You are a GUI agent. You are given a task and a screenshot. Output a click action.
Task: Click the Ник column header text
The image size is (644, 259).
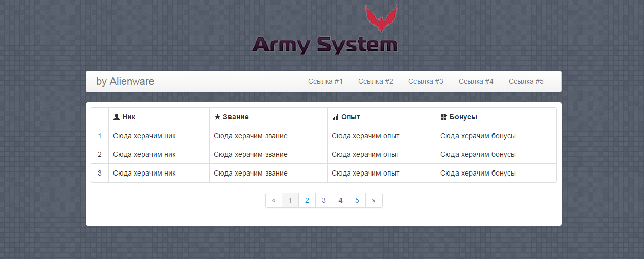coord(129,117)
